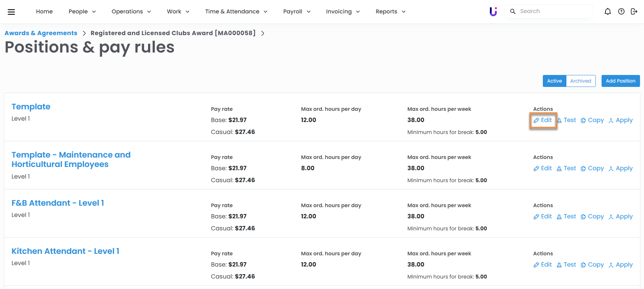Expand the Payroll dropdown menu
Image resolution: width=644 pixels, height=289 pixels.
(x=297, y=12)
